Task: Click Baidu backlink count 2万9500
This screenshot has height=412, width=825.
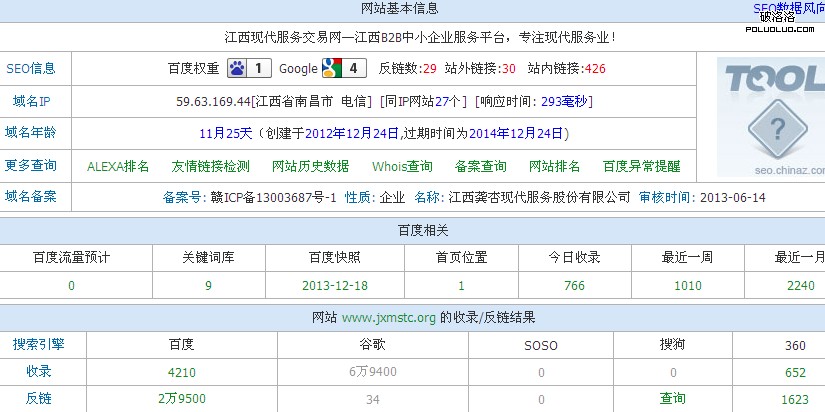Action: (181, 398)
